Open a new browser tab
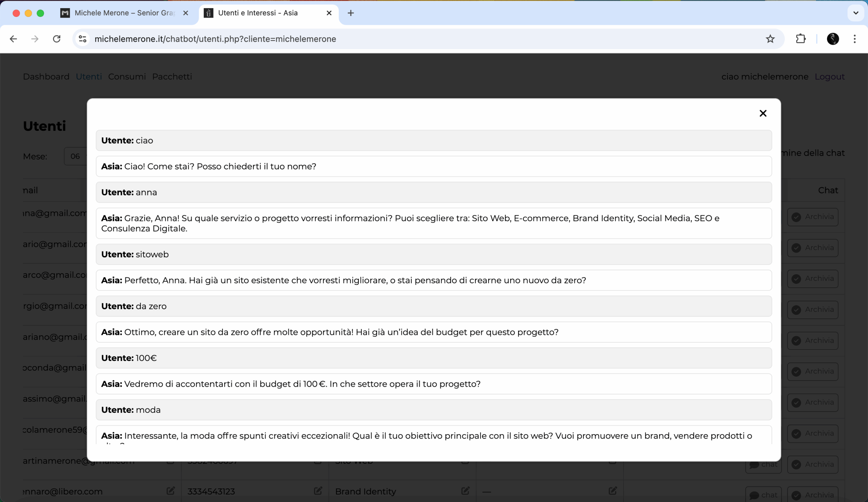 tap(351, 13)
